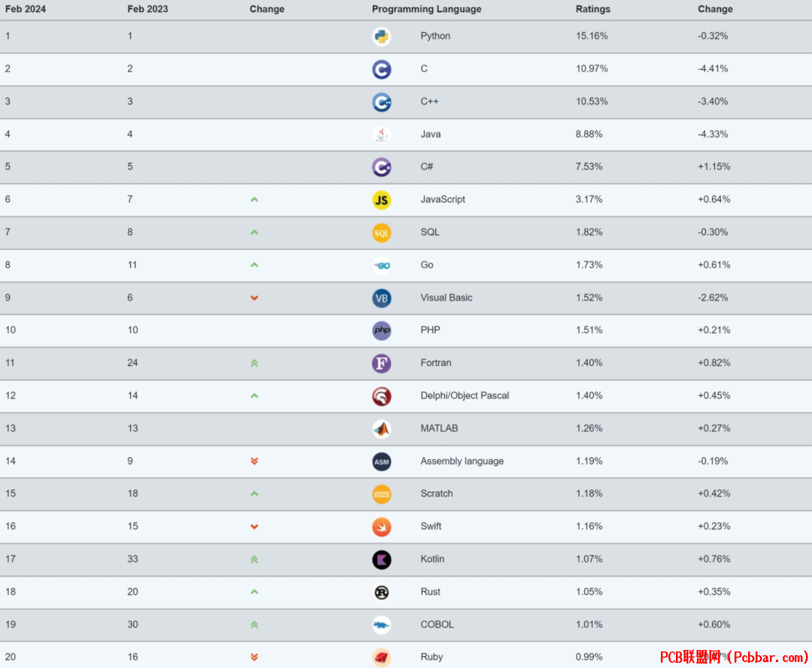Click the Go logo icon
This screenshot has width=812, height=668.
(x=382, y=265)
